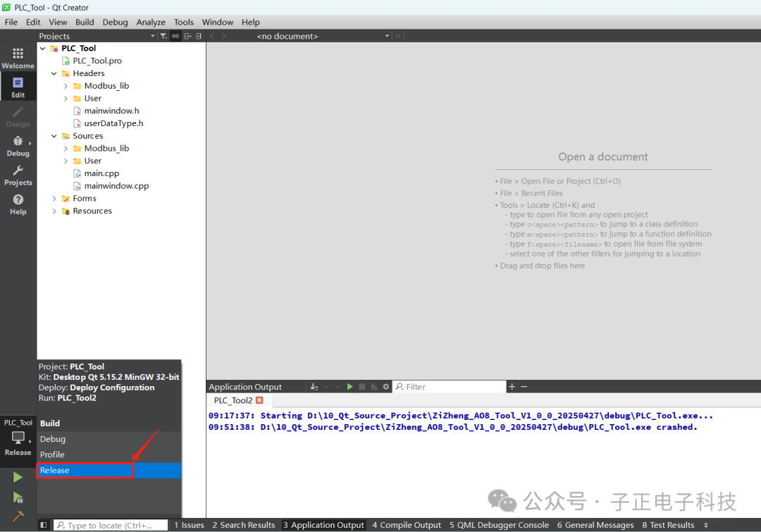Open the Analyze menu

pyautogui.click(x=151, y=22)
